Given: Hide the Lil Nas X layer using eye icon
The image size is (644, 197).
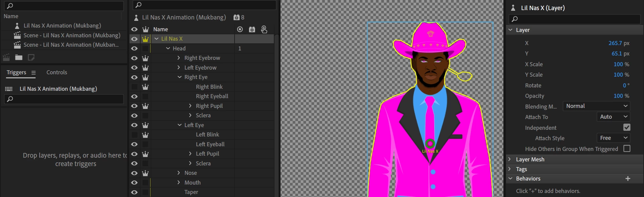Looking at the screenshot, I should [134, 39].
